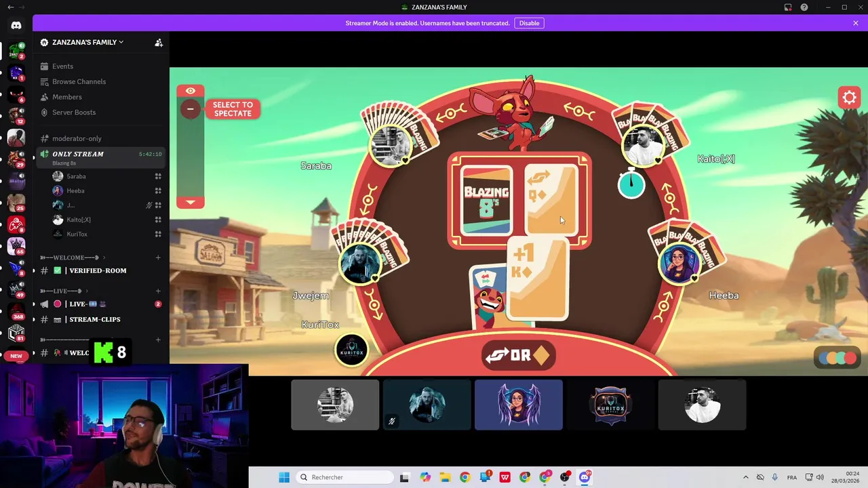This screenshot has width=868, height=488.
Task: Click the NEW unread indicator pill
Action: click(x=16, y=356)
